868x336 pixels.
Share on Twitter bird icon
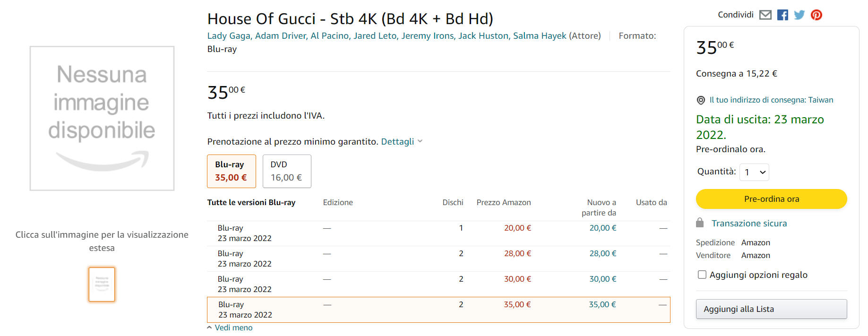799,15
